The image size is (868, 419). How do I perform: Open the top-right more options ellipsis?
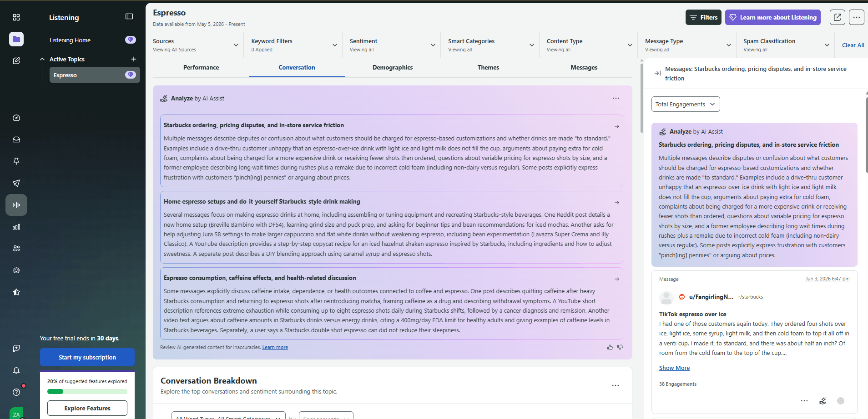tap(857, 17)
